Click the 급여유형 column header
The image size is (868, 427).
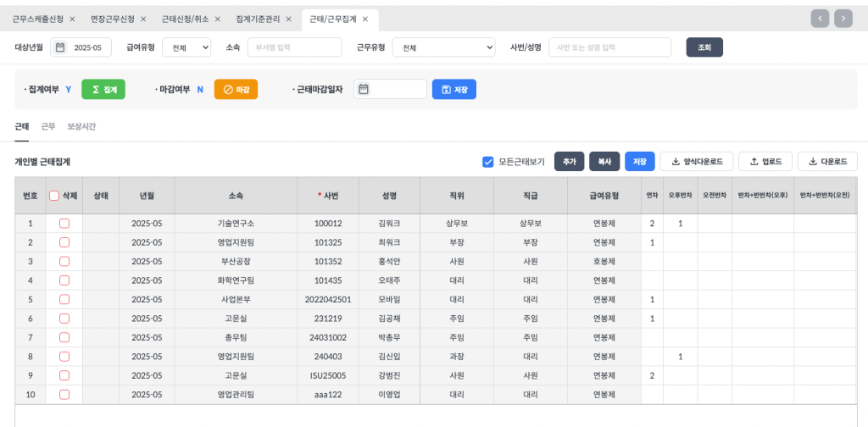604,195
